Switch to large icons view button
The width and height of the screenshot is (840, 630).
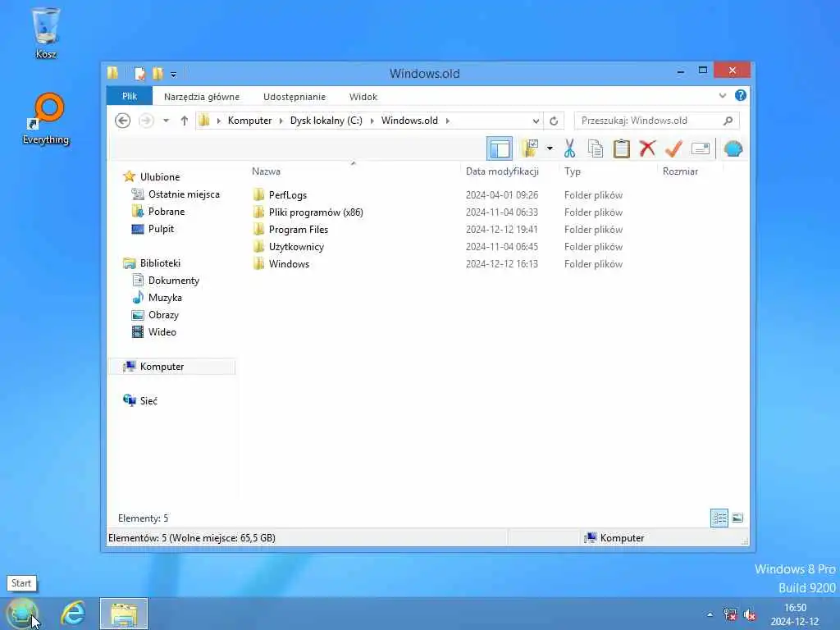[x=737, y=518]
